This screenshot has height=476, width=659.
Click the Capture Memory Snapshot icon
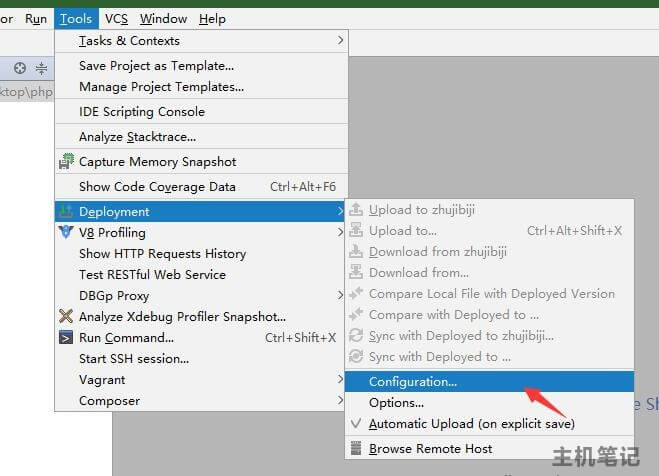67,161
